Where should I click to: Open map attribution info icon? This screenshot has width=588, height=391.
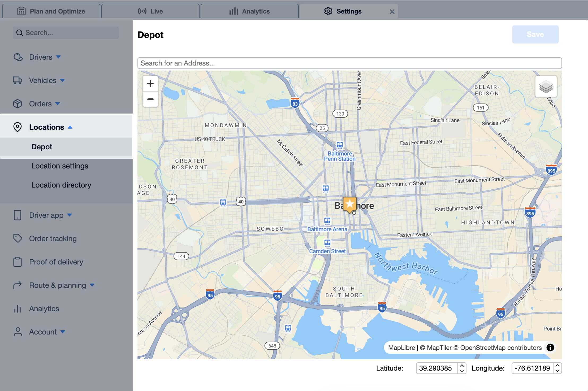(550, 347)
